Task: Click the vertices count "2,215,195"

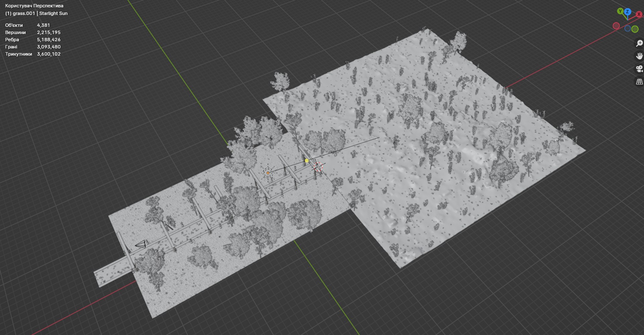Action: (49, 33)
